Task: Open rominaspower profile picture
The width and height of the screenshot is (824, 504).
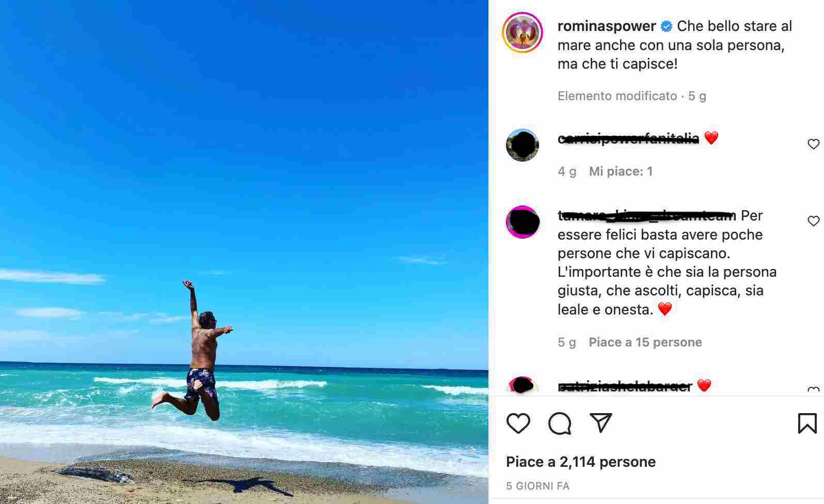Action: [x=522, y=33]
